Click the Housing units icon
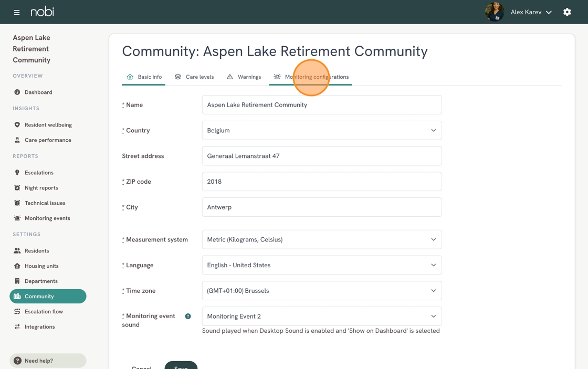 point(17,266)
